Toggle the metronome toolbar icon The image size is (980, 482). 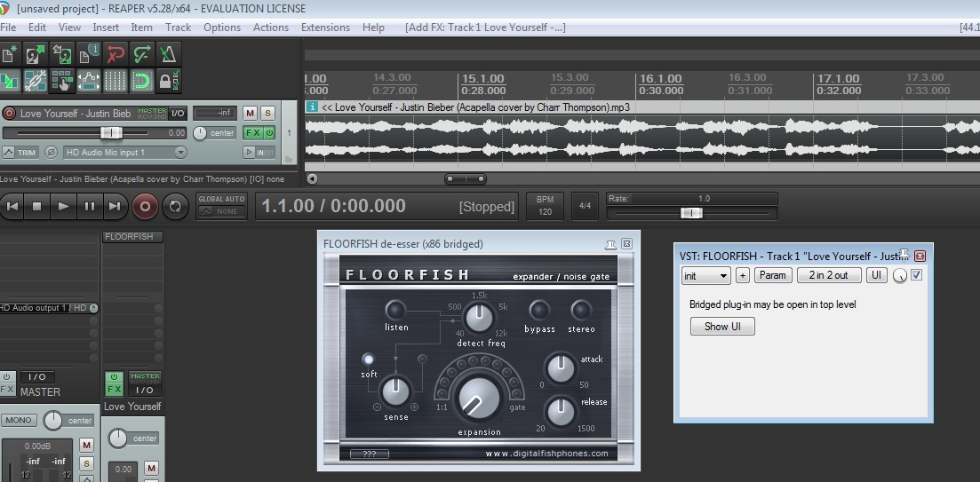[168, 54]
